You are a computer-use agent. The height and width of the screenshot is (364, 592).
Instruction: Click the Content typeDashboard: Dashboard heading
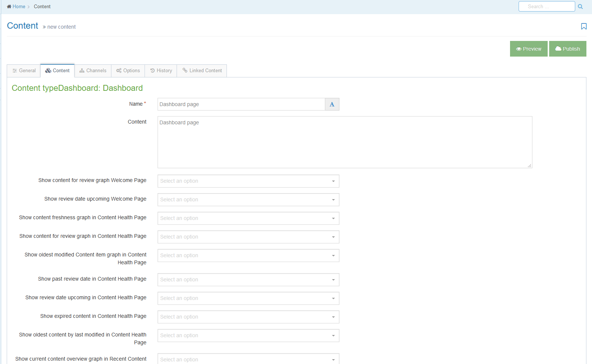(77, 88)
